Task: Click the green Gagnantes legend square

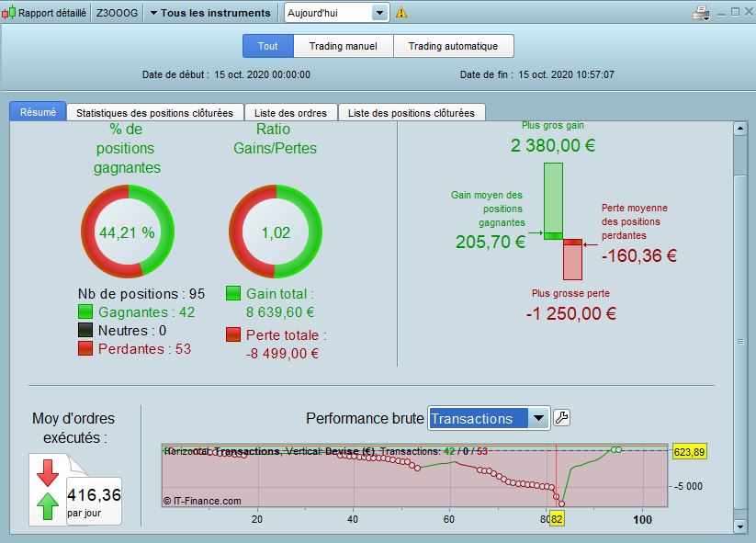Action: point(85,311)
